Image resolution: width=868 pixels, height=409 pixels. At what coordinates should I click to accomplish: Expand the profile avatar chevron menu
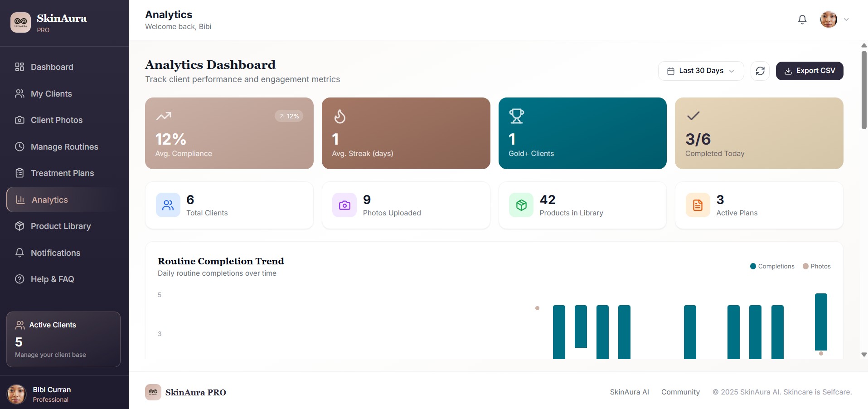[846, 19]
